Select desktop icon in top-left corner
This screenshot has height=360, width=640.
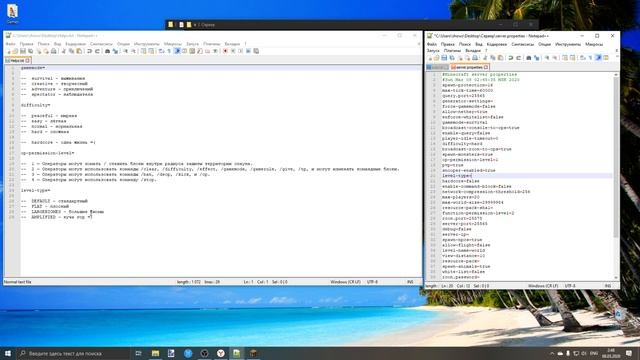click(x=12, y=13)
